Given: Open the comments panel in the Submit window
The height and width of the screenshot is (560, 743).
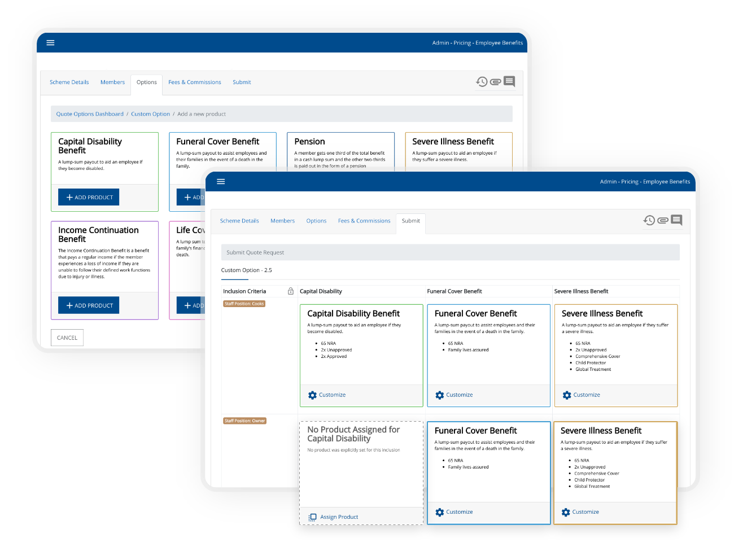Looking at the screenshot, I should tap(676, 220).
